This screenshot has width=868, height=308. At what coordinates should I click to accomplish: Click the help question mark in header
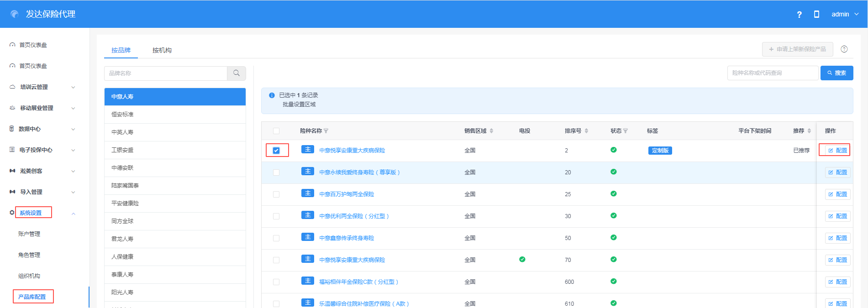(x=799, y=15)
